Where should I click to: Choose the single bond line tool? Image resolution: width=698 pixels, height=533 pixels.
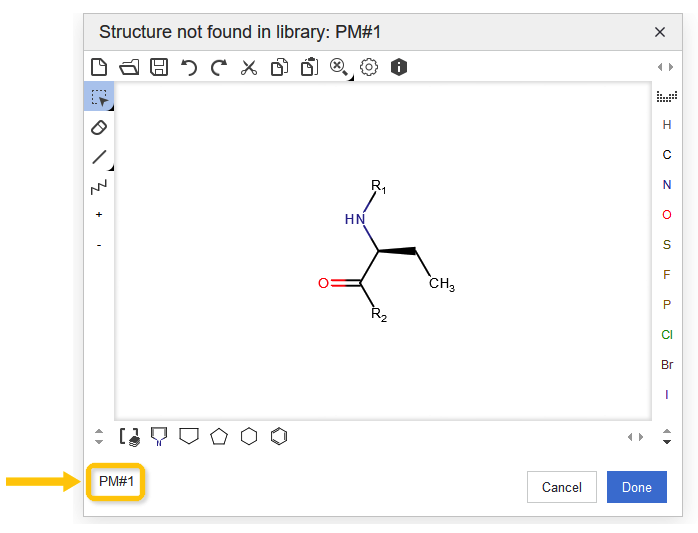(99, 157)
